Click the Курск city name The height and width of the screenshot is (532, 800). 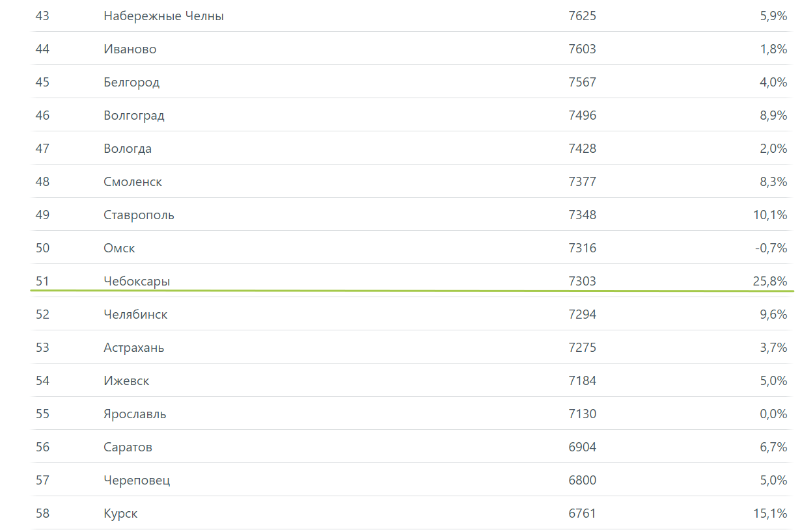(120, 514)
